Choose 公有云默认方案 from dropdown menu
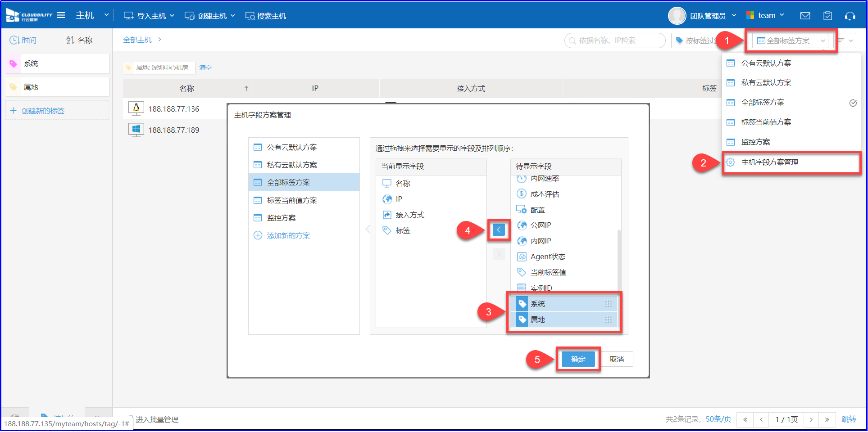Screen dimensions: 868x432 [766, 63]
